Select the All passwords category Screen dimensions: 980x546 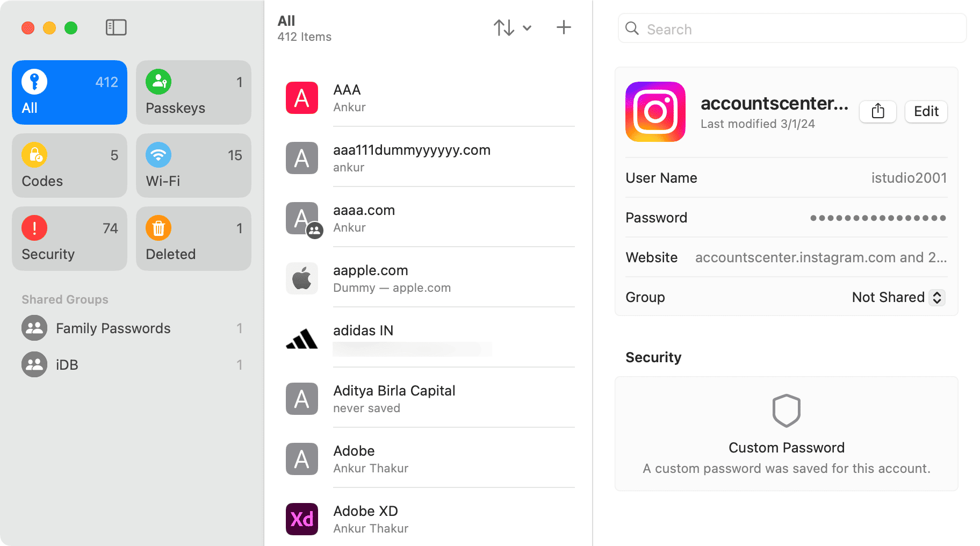(x=69, y=92)
